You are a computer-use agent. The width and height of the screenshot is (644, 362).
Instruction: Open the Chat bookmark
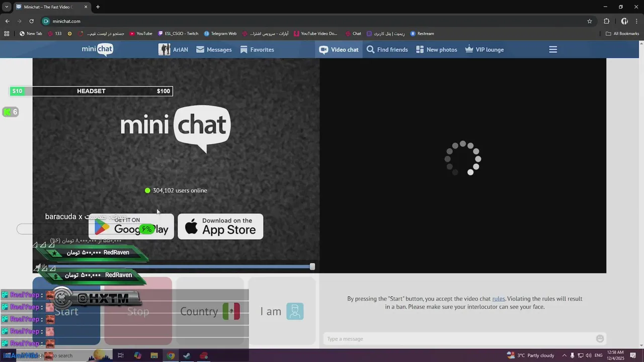tap(353, 34)
